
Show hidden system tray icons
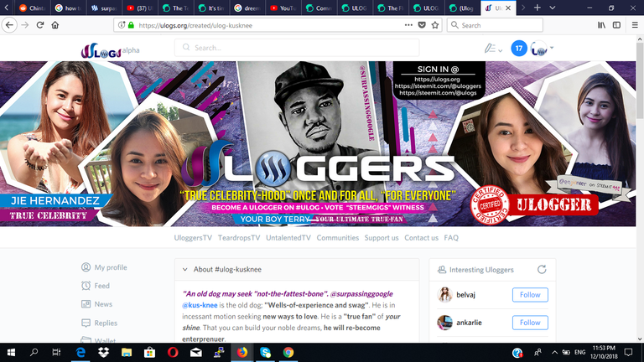[554, 352]
